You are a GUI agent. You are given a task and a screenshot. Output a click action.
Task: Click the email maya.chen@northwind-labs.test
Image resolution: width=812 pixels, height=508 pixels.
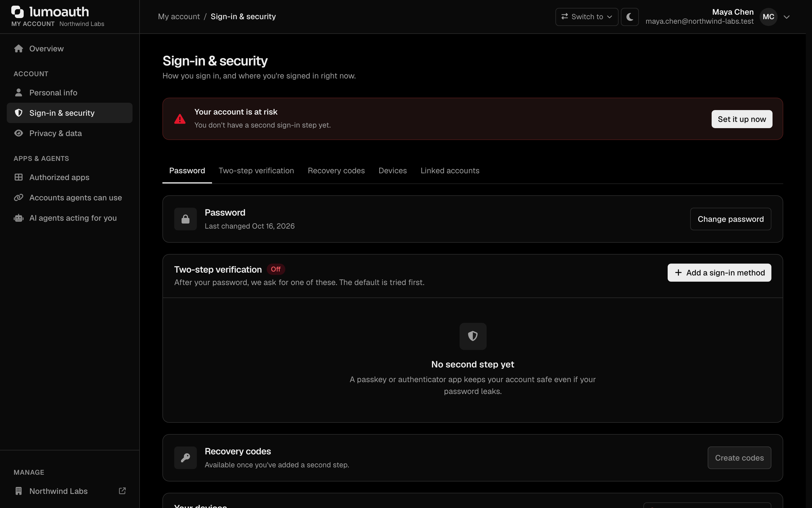pos(699,21)
